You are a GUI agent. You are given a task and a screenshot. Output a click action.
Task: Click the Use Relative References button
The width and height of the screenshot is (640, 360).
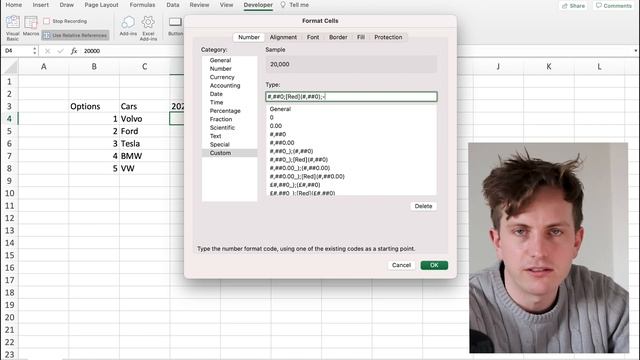(76, 36)
